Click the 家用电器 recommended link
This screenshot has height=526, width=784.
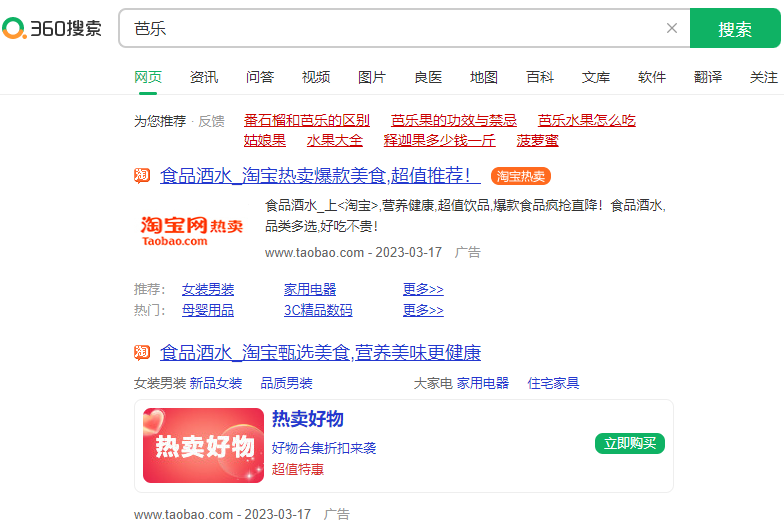[x=310, y=289]
